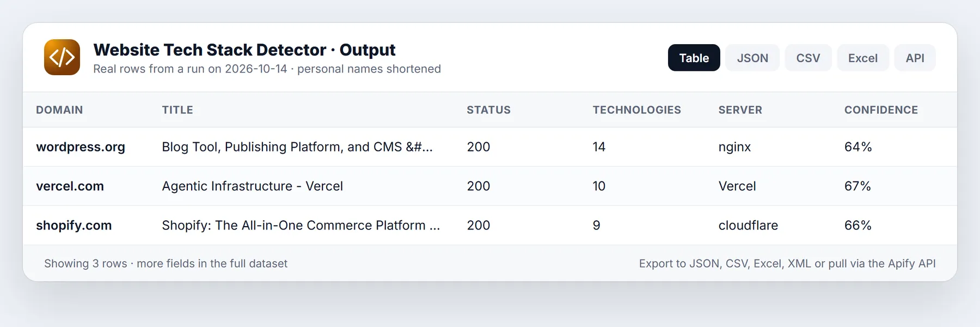Select the wordpress.org domain cell

point(81,147)
